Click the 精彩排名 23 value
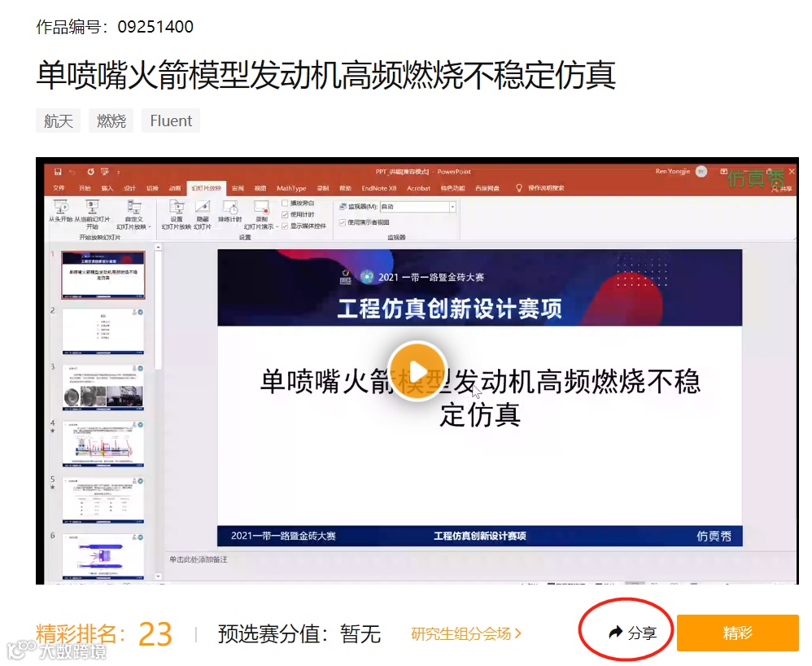Screen dimensions: 812x666 [x=155, y=634]
